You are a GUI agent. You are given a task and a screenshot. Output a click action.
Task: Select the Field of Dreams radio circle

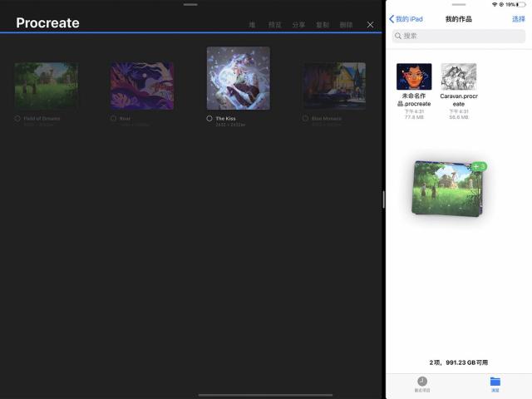click(x=17, y=118)
